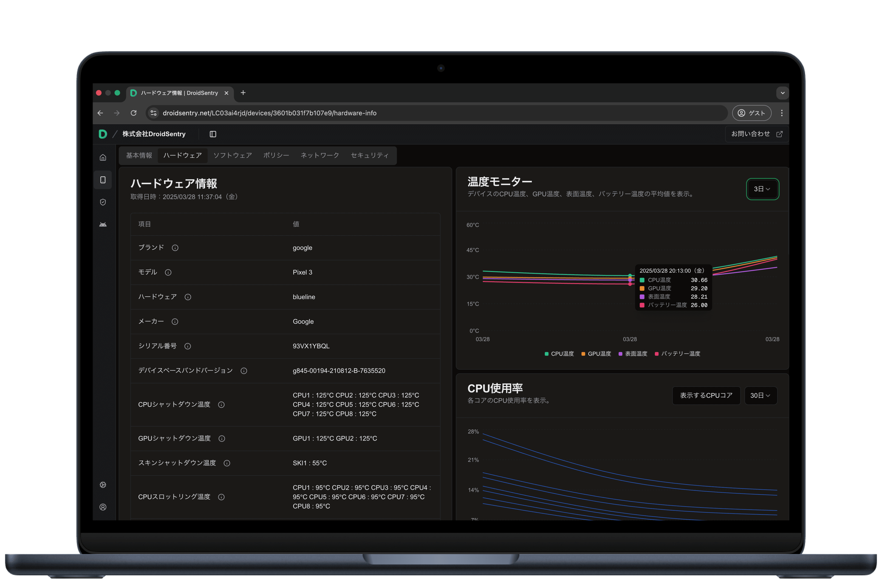
Task: Click the account profile icon at sidebar bottom
Action: tap(103, 507)
